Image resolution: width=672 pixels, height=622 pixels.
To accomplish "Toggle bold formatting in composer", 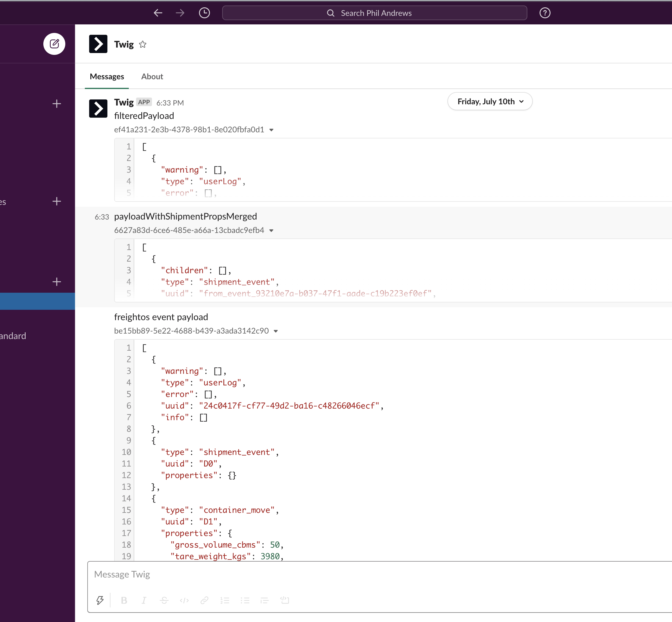I will pyautogui.click(x=124, y=600).
